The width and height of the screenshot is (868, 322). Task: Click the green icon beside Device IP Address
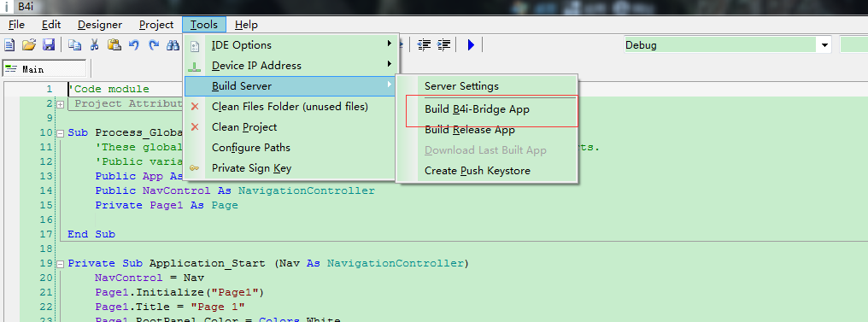195,67
